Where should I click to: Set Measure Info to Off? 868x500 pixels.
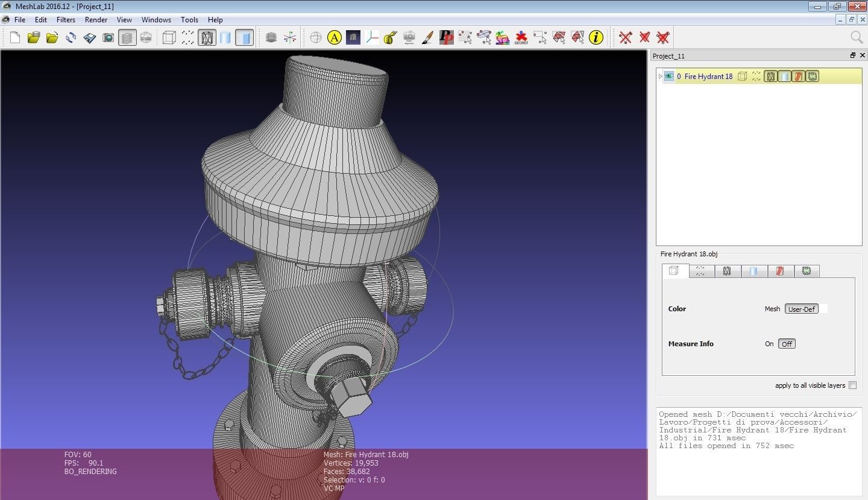tap(787, 344)
